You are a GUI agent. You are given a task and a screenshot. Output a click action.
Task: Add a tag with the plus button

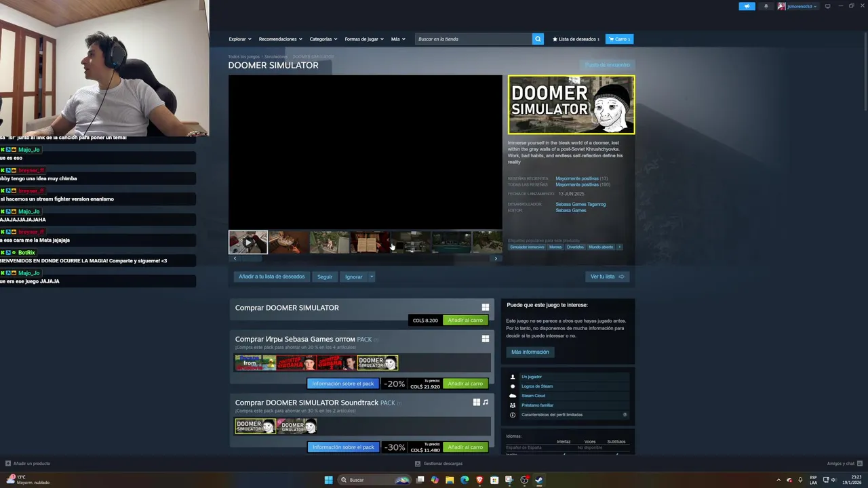pyautogui.click(x=619, y=247)
